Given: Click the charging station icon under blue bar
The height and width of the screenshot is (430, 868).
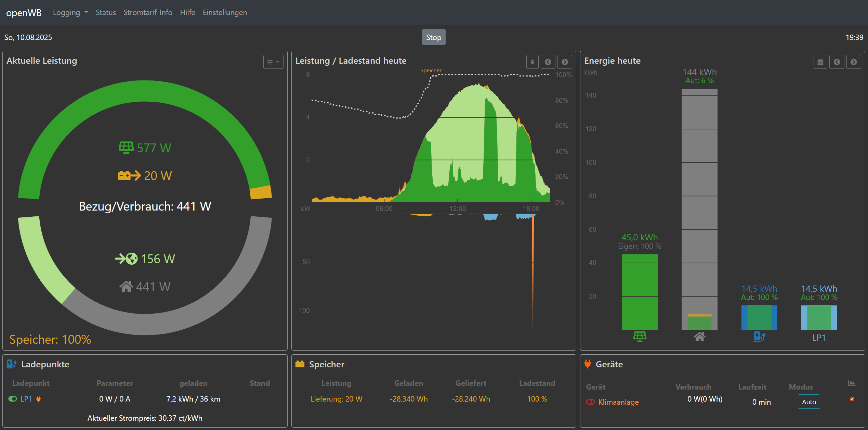Looking at the screenshot, I should tap(759, 337).
